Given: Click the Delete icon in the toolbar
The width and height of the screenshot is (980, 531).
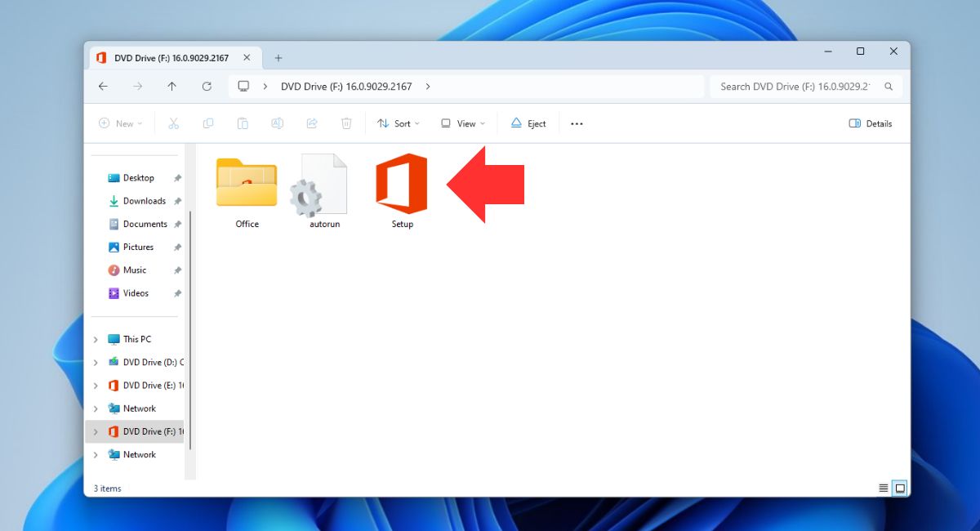Looking at the screenshot, I should click(x=346, y=123).
